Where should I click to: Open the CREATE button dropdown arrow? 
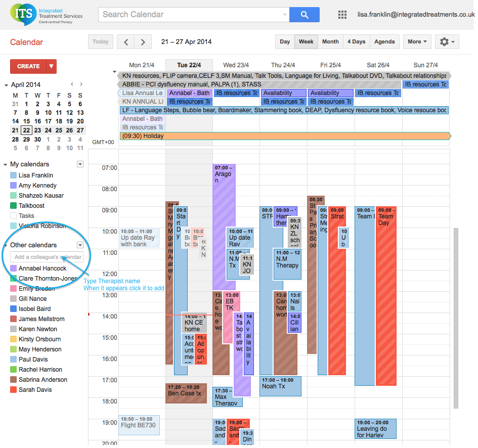tap(51, 66)
